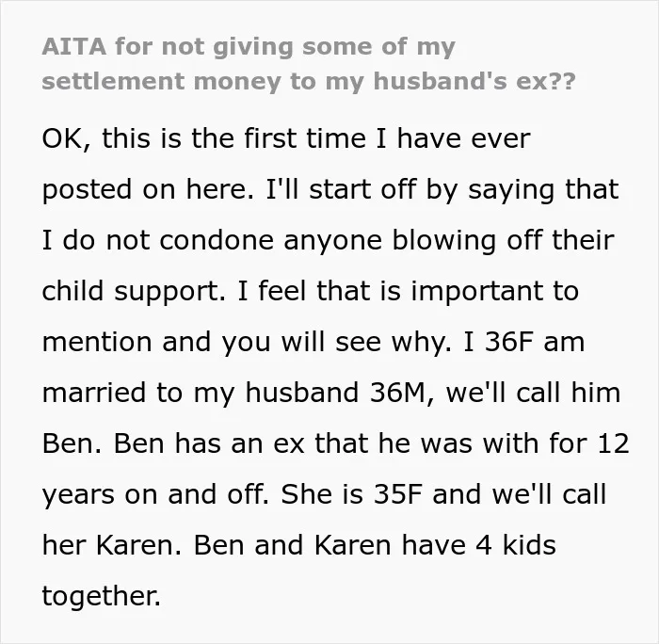Click the phrase "years on and off"
The height and width of the screenshot is (644, 659).
pos(155,495)
